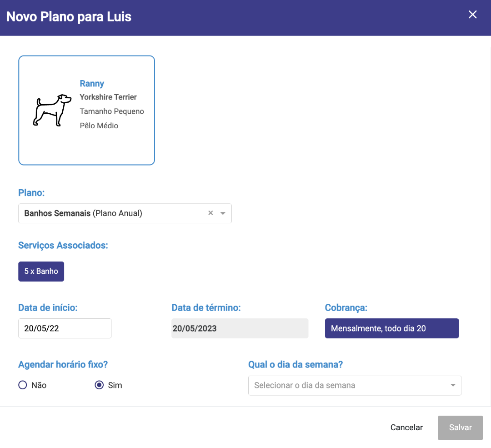This screenshot has width=491, height=448.
Task: Click Mensalmente, todo dia 20 billing button
Action: coord(392,328)
